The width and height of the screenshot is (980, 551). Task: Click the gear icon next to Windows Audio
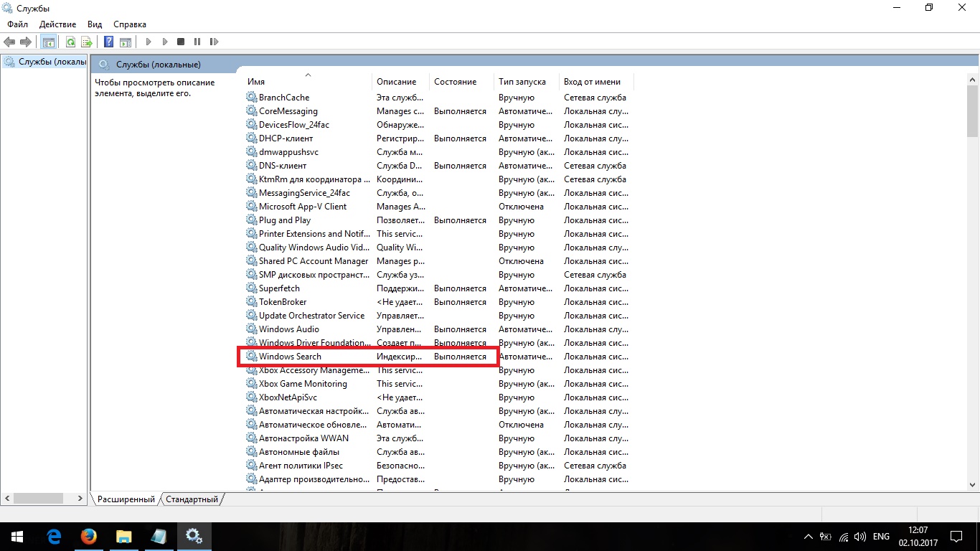tap(251, 329)
